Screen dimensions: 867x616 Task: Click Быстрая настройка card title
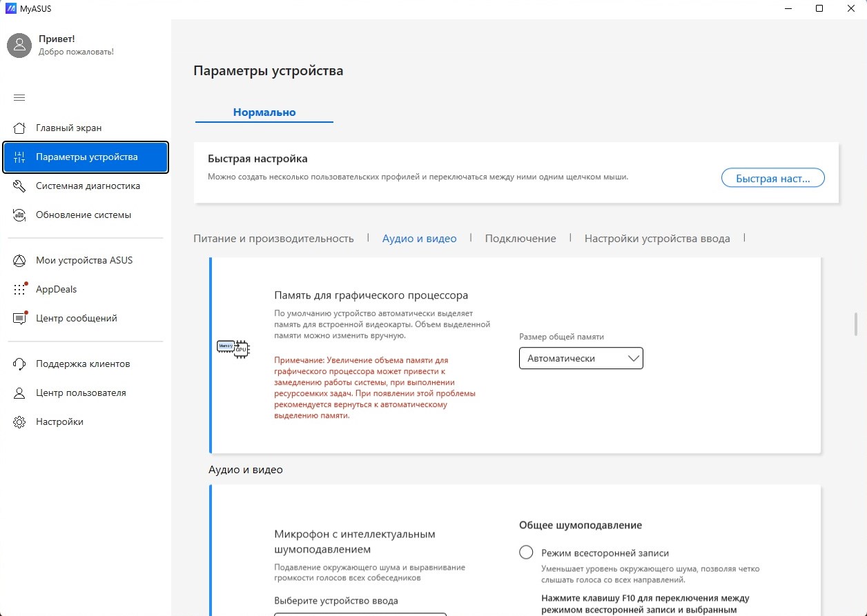click(x=257, y=159)
